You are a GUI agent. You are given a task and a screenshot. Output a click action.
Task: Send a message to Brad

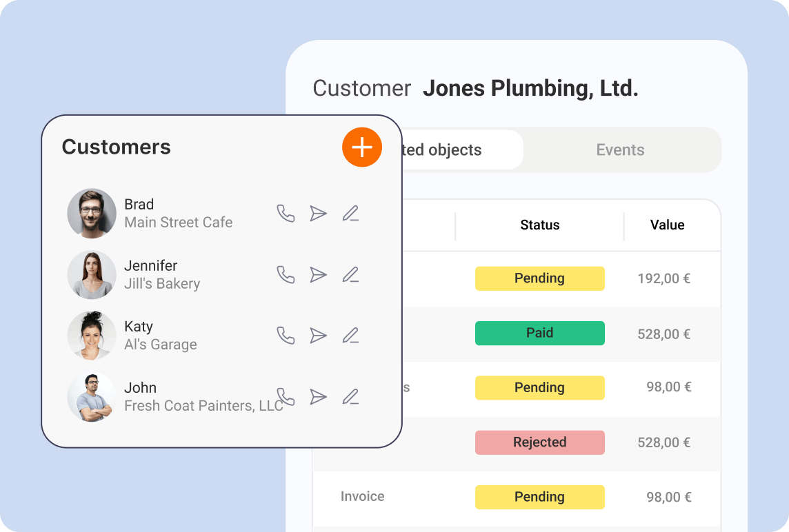318,214
